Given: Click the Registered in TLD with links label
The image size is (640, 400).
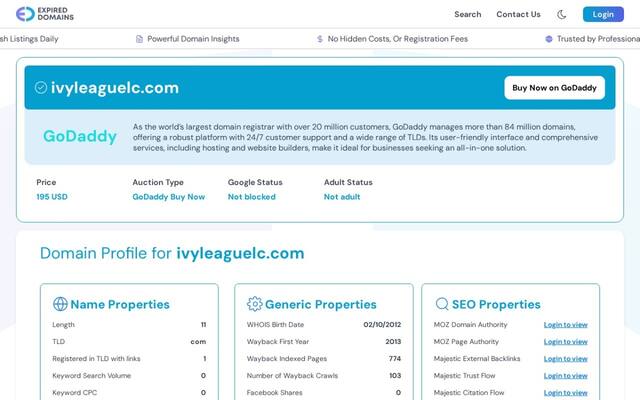Looking at the screenshot, I should pos(96,359).
